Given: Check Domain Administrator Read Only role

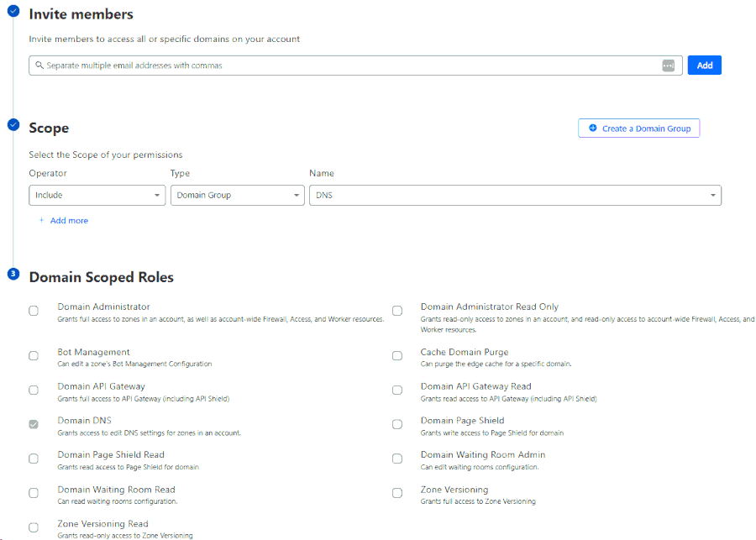Looking at the screenshot, I should pyautogui.click(x=397, y=311).
